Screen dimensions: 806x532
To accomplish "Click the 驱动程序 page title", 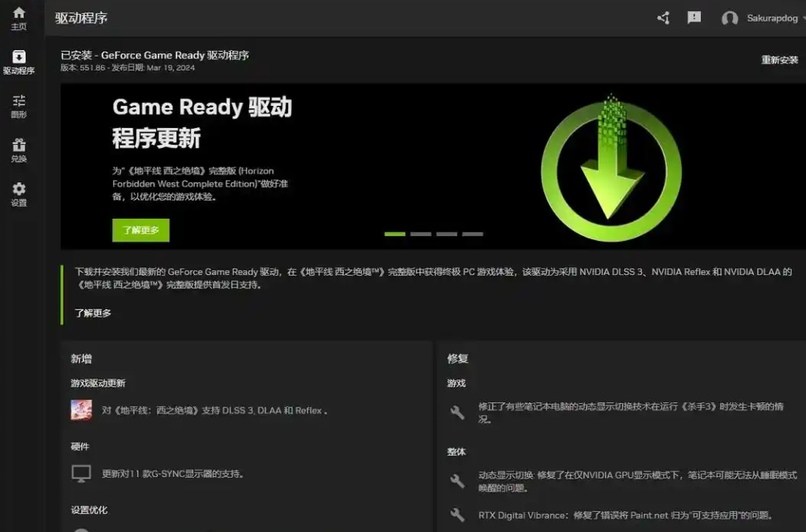I will pos(81,18).
